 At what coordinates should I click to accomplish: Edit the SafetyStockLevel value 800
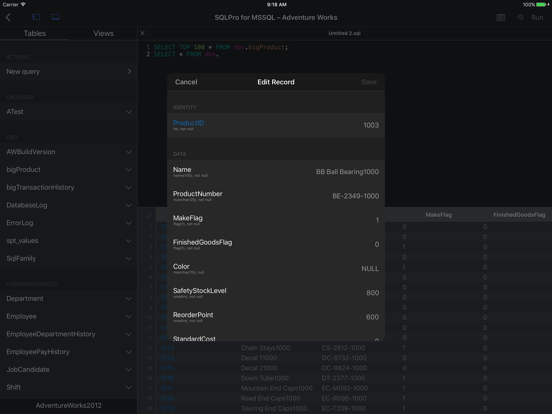tap(372, 293)
